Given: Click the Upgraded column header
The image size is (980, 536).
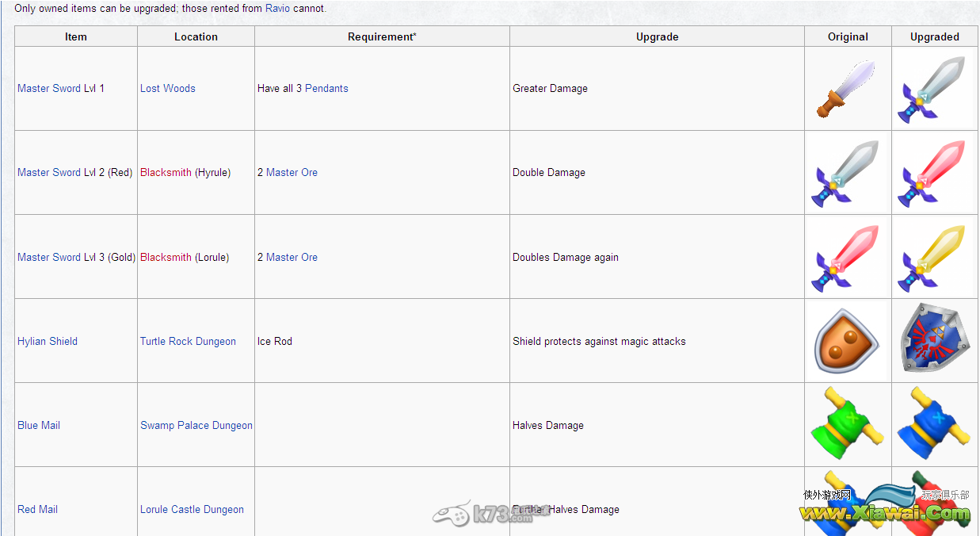Looking at the screenshot, I should tap(935, 36).
